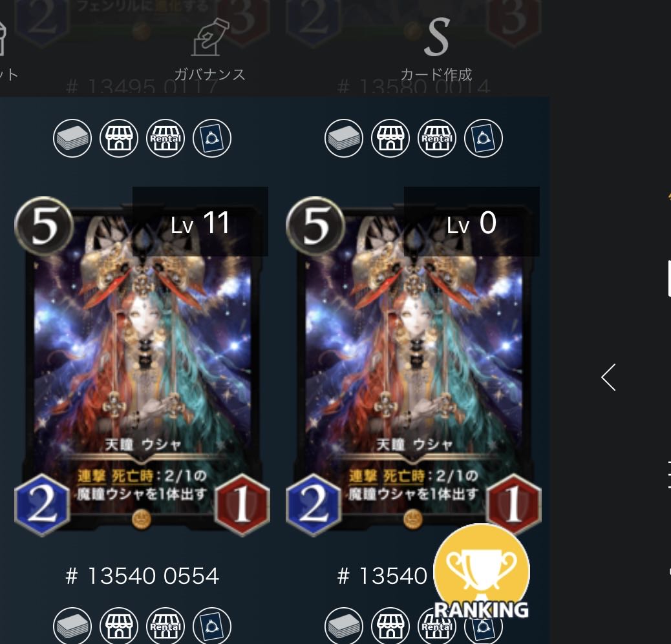
Task: Open market shop icon above Lv 0 card
Action: click(390, 138)
